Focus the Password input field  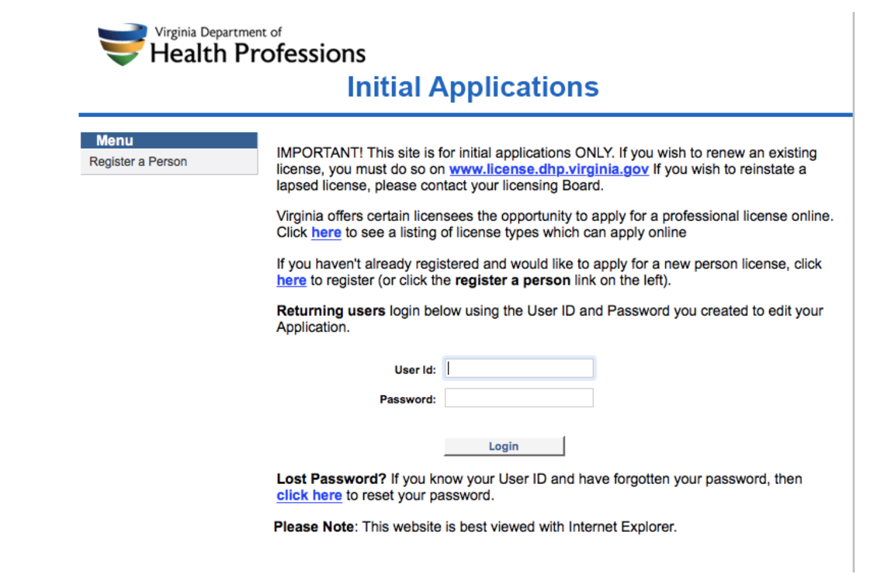519,398
